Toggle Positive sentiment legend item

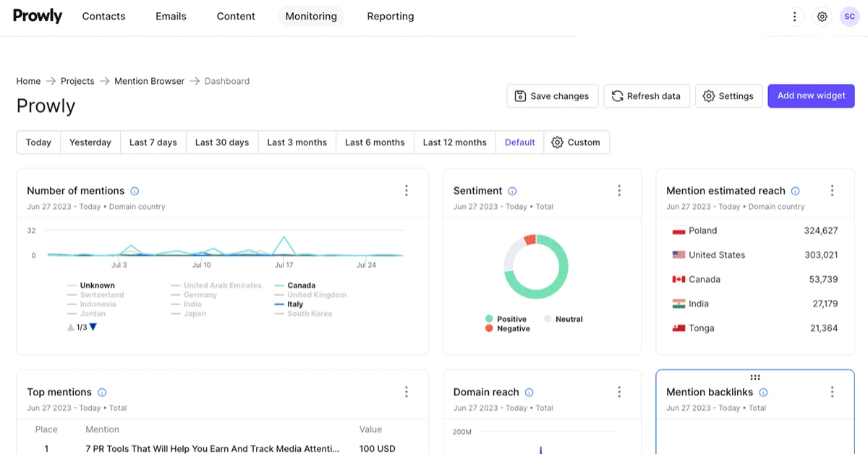(506, 319)
